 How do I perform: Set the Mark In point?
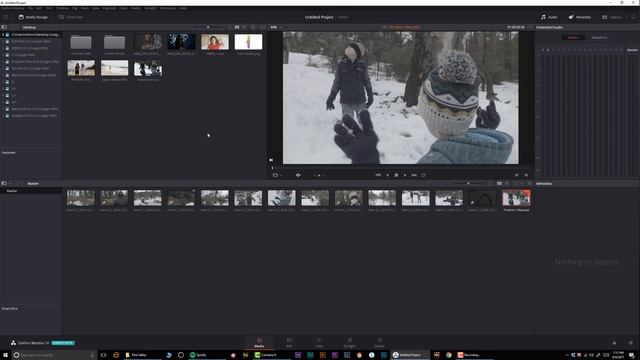[517, 175]
